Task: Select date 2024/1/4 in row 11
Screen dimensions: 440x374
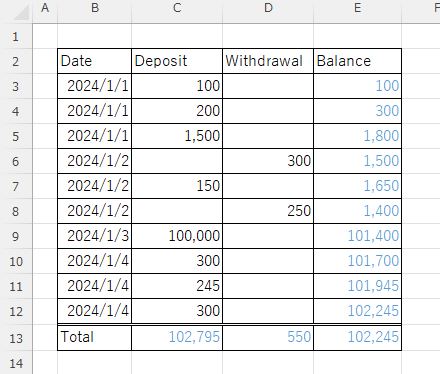Action: pos(95,286)
